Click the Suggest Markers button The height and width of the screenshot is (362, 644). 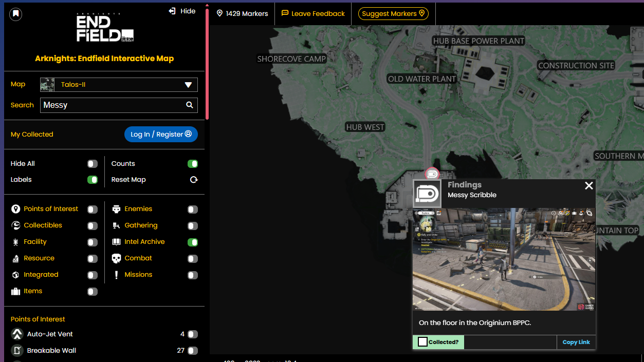pyautogui.click(x=393, y=13)
